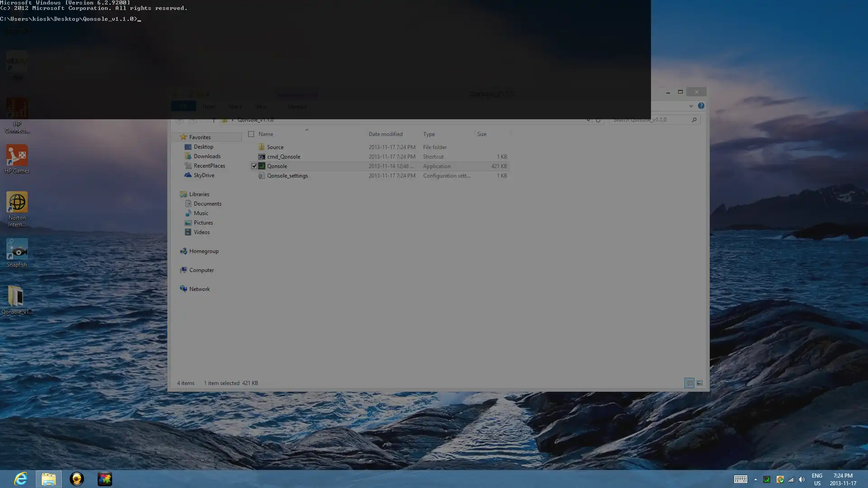Select the Qonsole_settings configuration file
The height and width of the screenshot is (488, 868).
tap(287, 176)
